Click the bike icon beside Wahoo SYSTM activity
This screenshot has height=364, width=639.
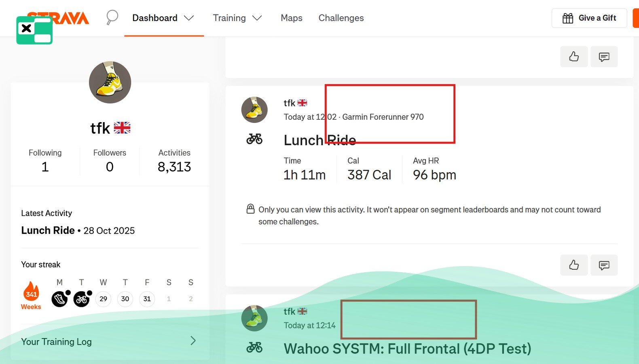pyautogui.click(x=254, y=347)
